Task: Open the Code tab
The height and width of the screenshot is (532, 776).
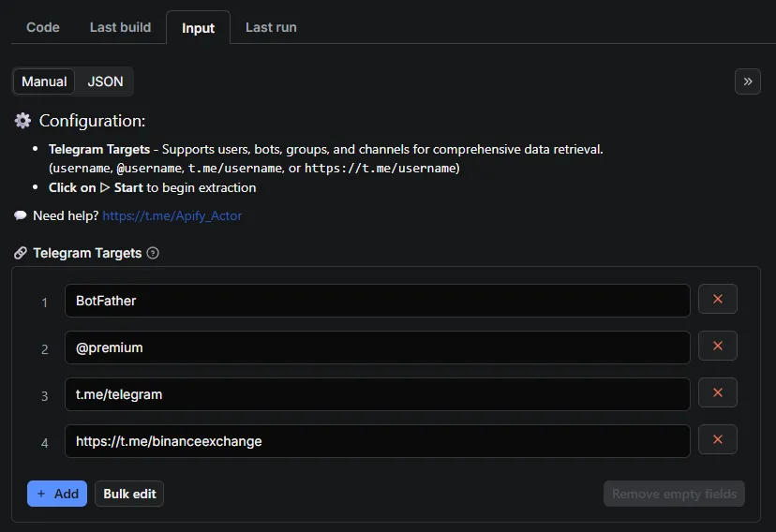Action: 42,27
